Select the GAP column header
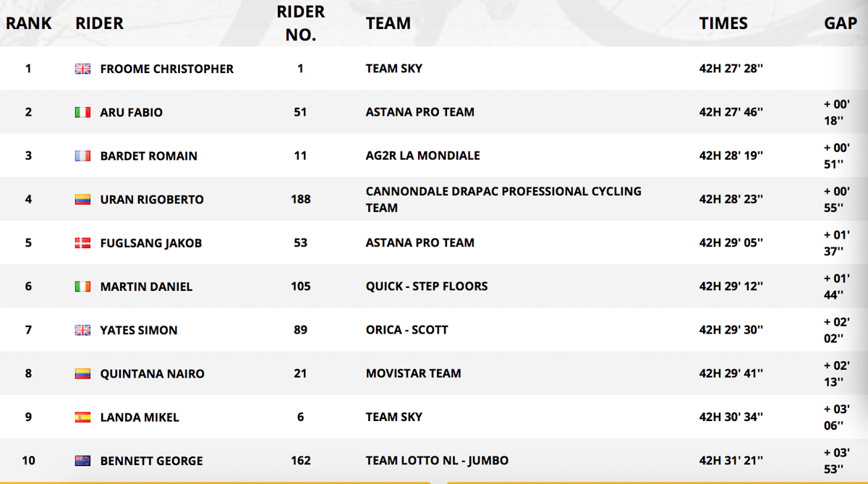This screenshot has width=868, height=484. click(841, 23)
